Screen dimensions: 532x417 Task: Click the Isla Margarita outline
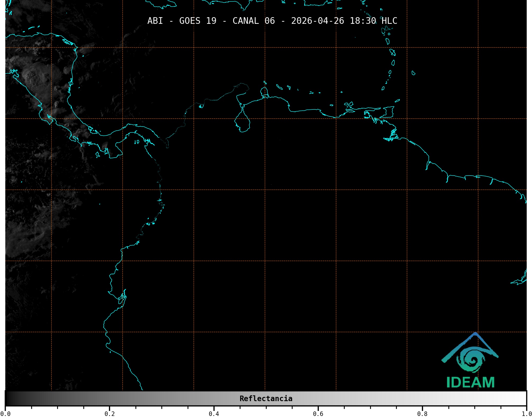348,104
